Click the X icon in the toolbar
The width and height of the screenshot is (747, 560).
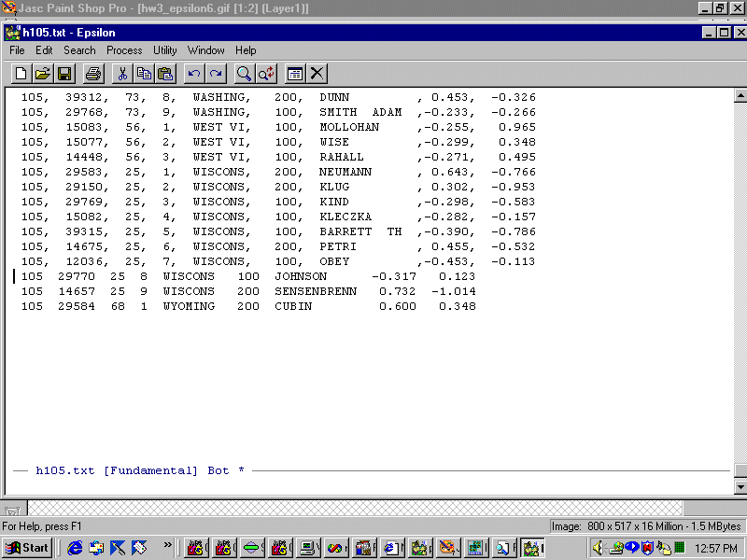point(317,73)
